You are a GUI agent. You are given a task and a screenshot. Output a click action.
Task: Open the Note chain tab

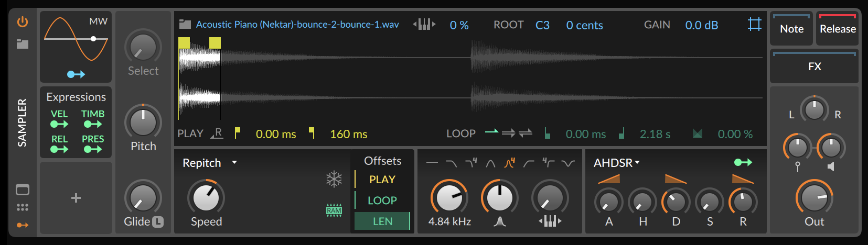pyautogui.click(x=791, y=29)
